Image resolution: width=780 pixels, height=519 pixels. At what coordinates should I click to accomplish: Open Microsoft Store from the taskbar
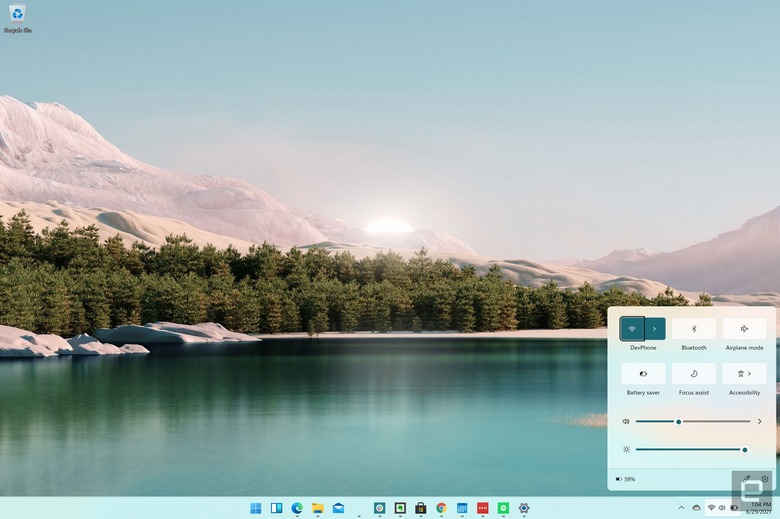420,508
